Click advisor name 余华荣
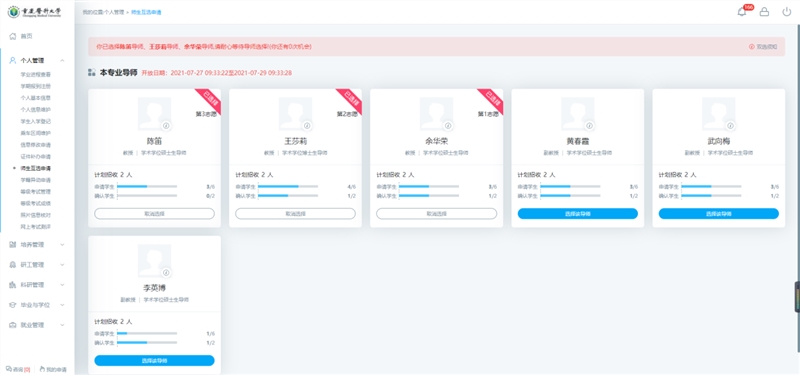Screen dimensions: 800x375 (x=437, y=141)
